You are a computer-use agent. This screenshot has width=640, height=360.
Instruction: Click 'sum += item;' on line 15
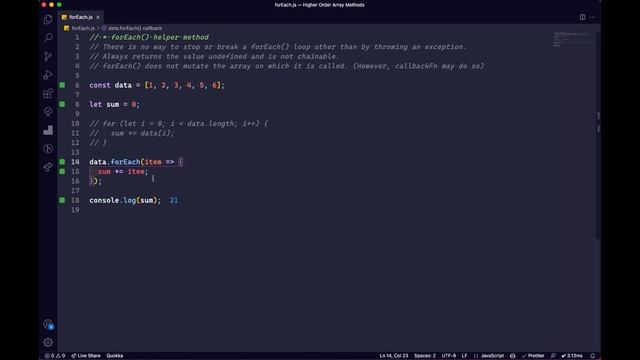(123, 171)
